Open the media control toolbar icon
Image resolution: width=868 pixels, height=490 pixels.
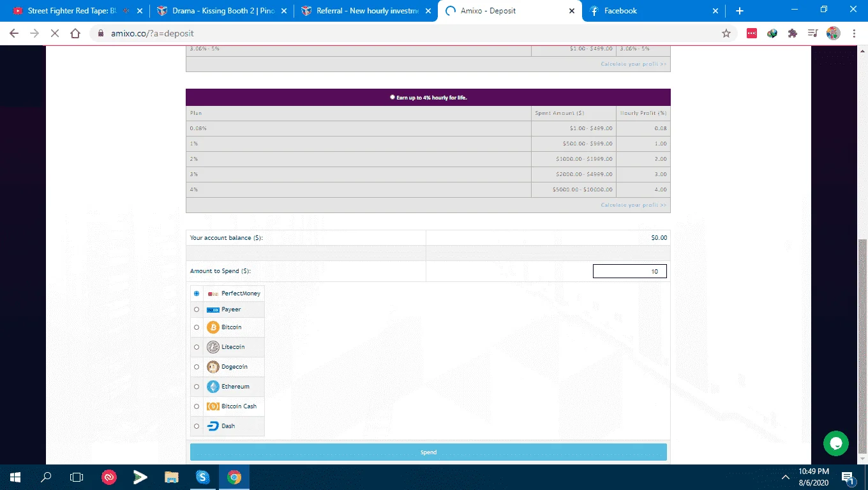(812, 33)
